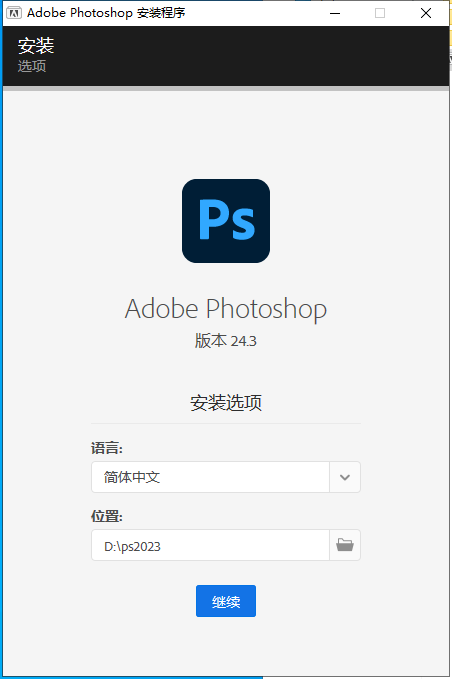Screen dimensions: 452x679
Task: Click the Adobe installer title bar icon
Action: pos(13,13)
